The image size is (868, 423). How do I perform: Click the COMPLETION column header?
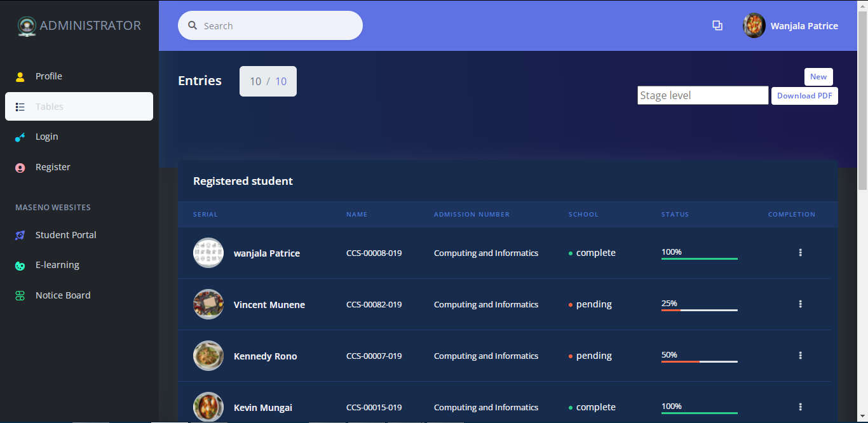click(x=792, y=215)
